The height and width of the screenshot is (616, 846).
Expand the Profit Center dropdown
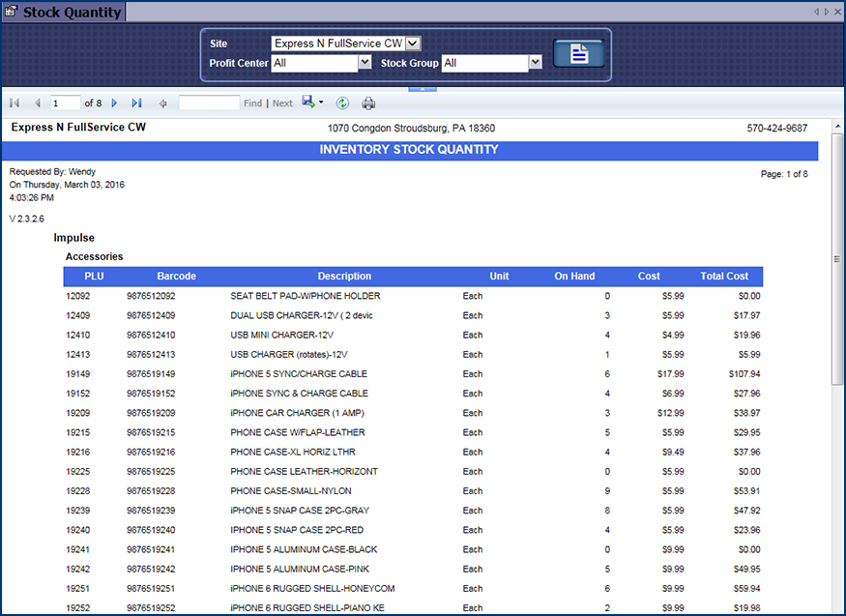point(365,62)
